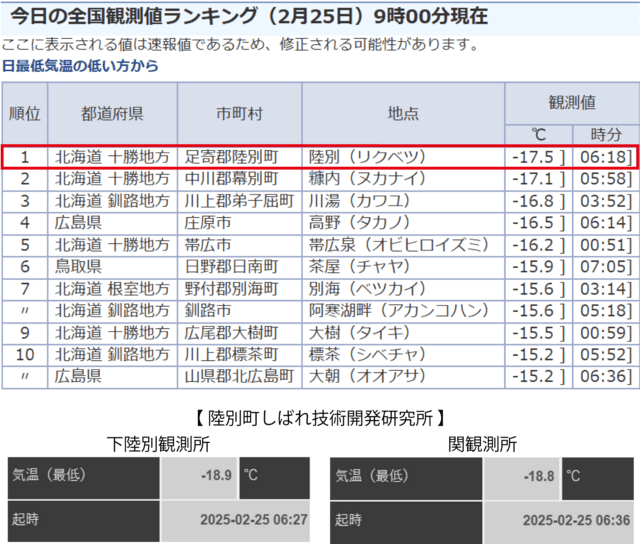
Task: Click the -15.5 temperature value
Action: coord(533,333)
